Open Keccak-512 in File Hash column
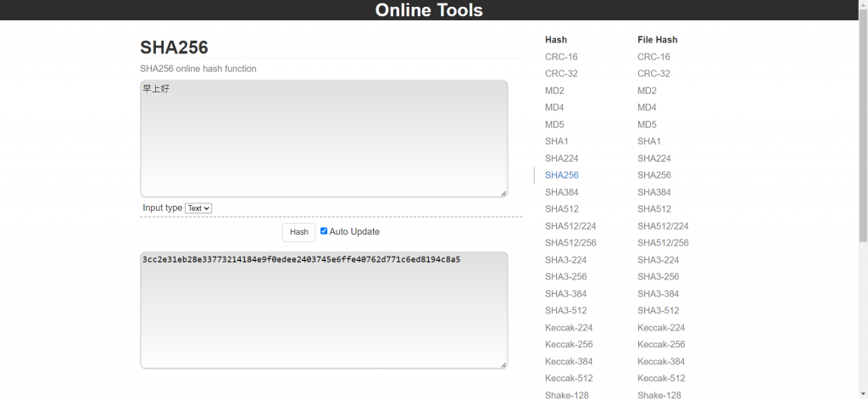The height and width of the screenshot is (399, 868). pyautogui.click(x=661, y=378)
